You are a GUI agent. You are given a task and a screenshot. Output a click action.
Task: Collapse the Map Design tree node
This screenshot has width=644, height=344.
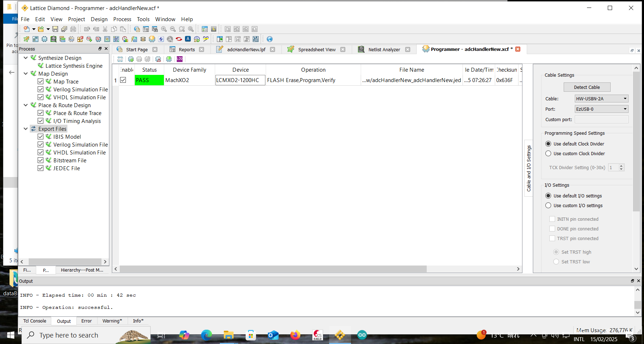point(26,73)
